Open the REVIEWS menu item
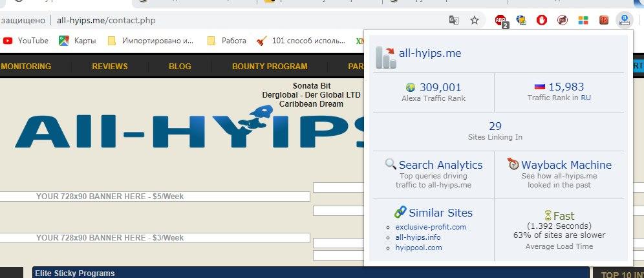This screenshot has width=644, height=278. pyautogui.click(x=110, y=66)
